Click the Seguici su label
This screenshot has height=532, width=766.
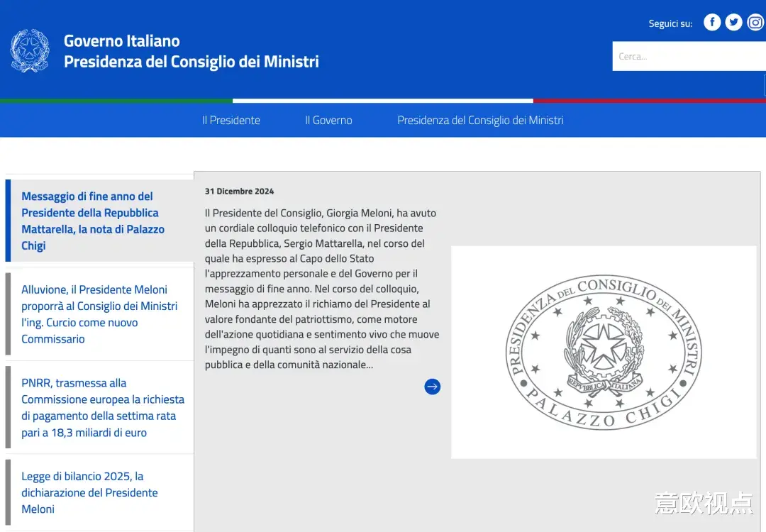click(670, 23)
